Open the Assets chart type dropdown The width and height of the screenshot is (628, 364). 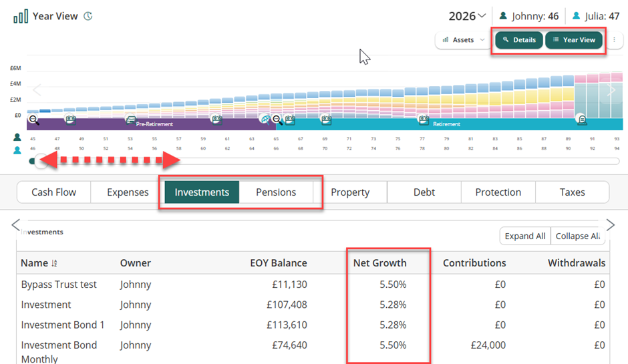tap(463, 40)
